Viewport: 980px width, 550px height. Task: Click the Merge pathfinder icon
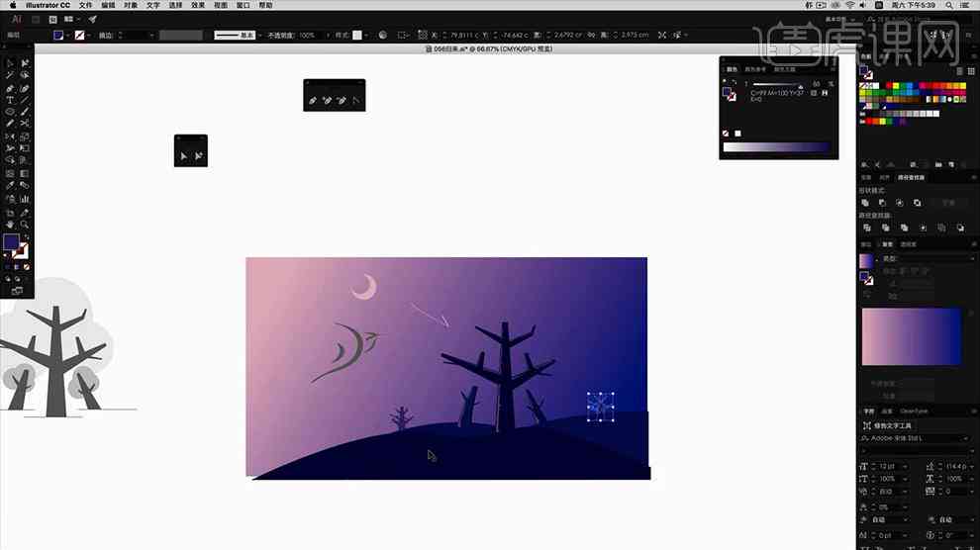pyautogui.click(x=905, y=228)
